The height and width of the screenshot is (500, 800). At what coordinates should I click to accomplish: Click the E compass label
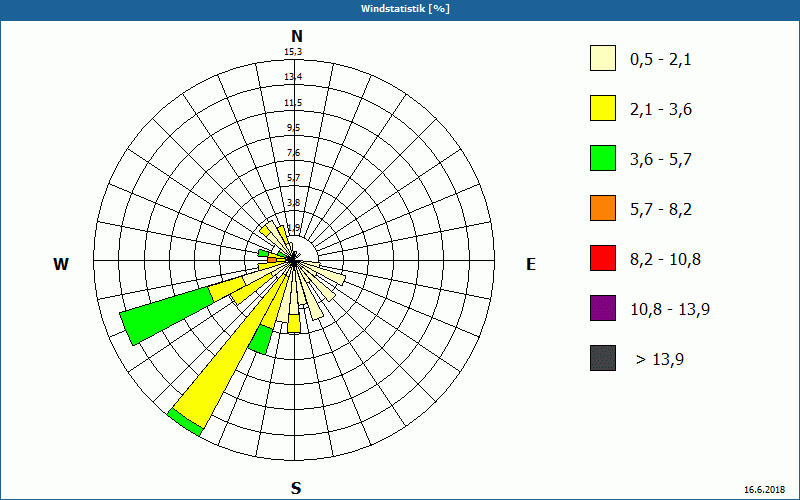pyautogui.click(x=531, y=264)
